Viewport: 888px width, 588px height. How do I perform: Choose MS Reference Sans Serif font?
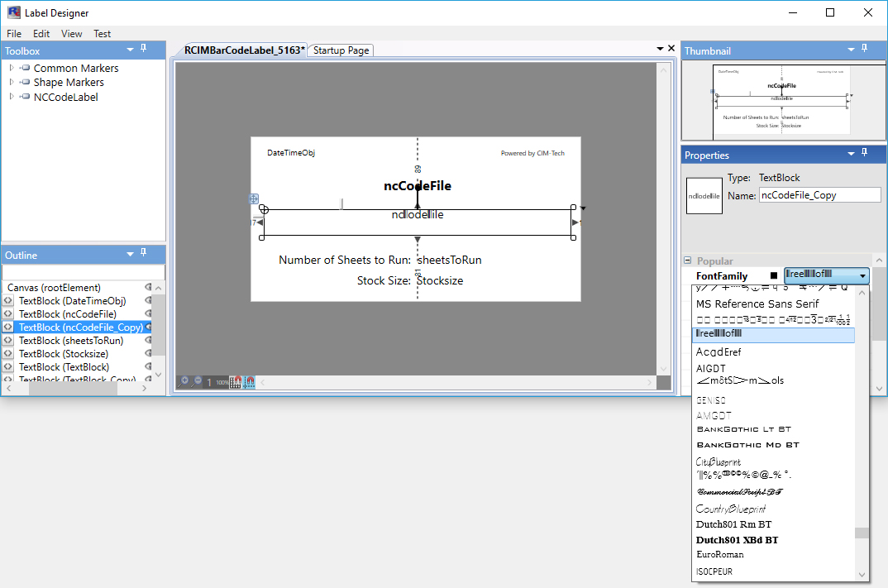click(757, 304)
